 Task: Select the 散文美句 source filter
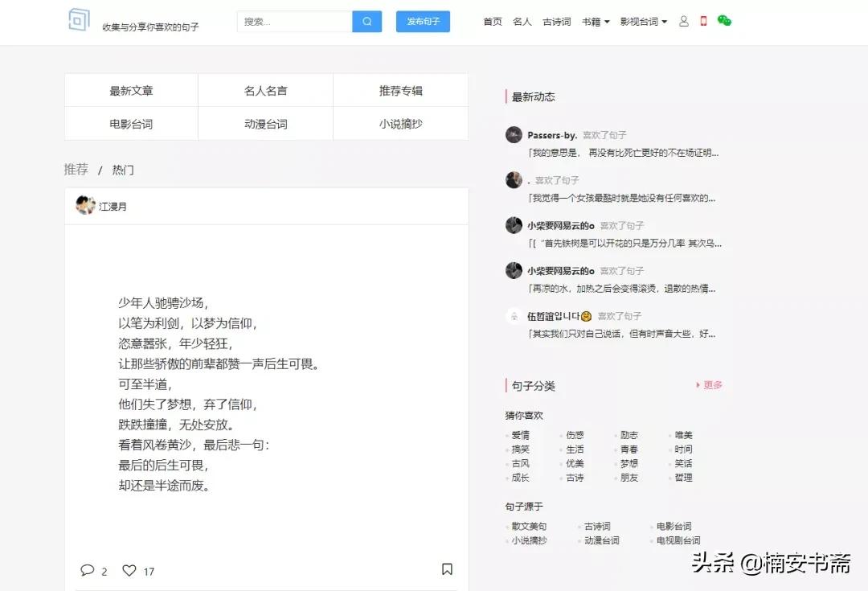pos(528,527)
